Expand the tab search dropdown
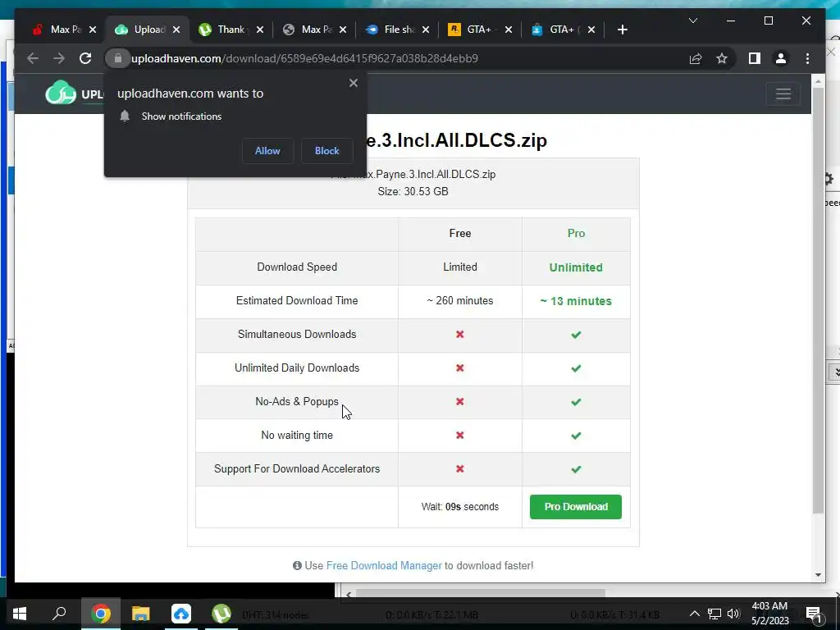Image resolution: width=840 pixels, height=630 pixels. click(692, 21)
